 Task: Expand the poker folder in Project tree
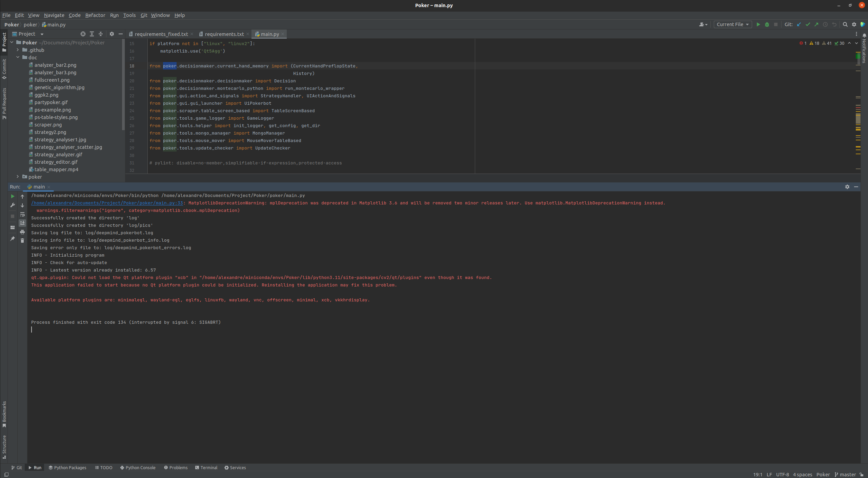[18, 177]
